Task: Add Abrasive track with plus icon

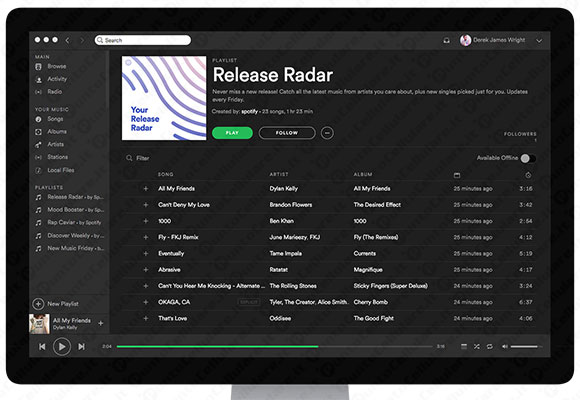Action: click(x=146, y=270)
